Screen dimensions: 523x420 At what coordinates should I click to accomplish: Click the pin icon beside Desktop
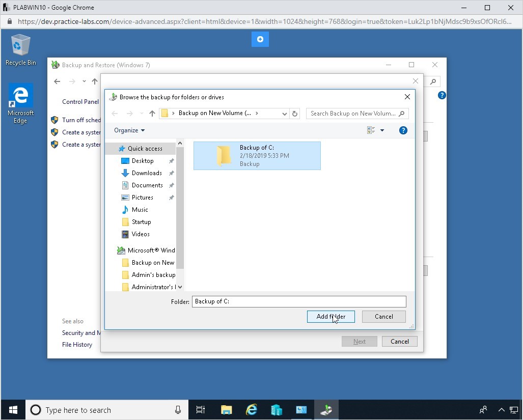(x=171, y=161)
